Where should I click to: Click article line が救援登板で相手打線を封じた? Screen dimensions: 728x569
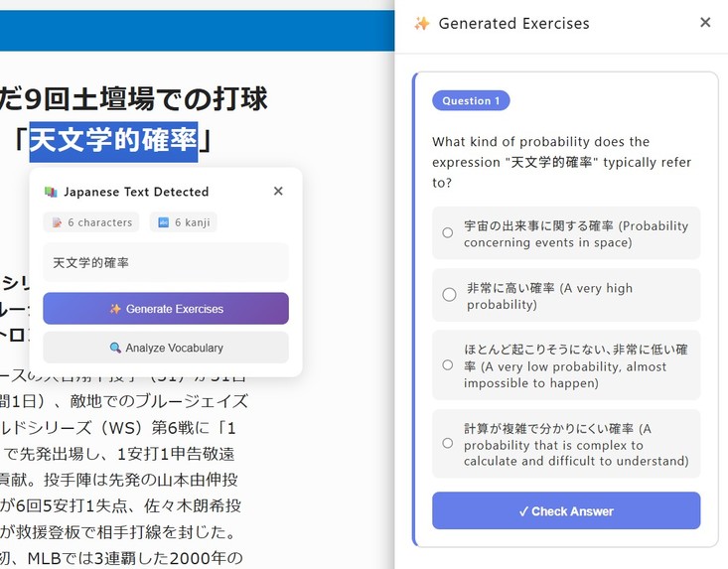[x=117, y=532]
